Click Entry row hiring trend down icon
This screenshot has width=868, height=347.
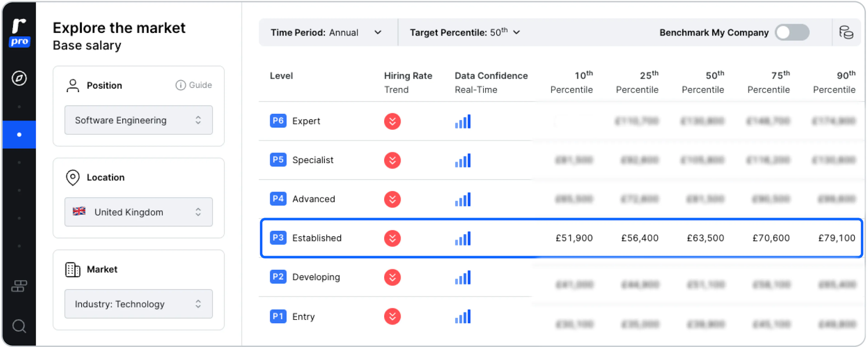pos(392,317)
